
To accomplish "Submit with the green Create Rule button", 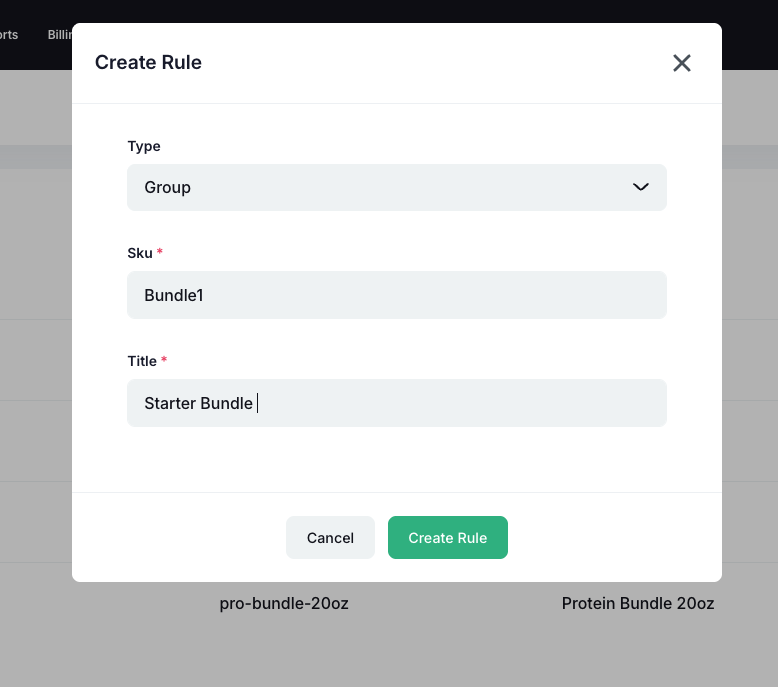I will point(447,538).
